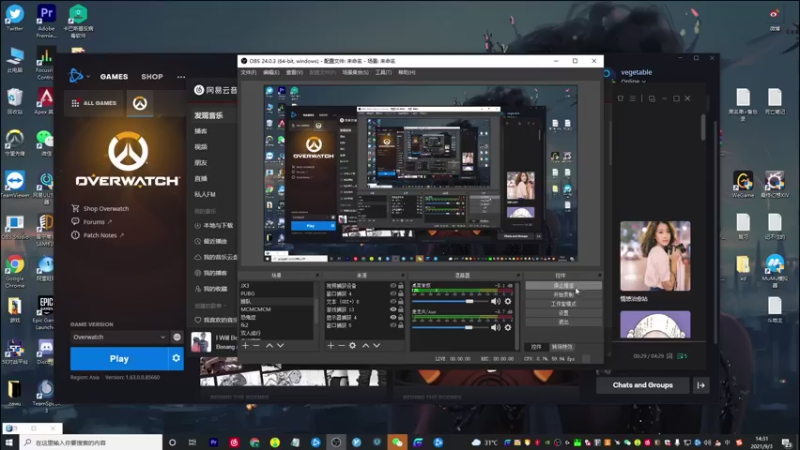Add a new source with plus icon
800x450 pixels.
pyautogui.click(x=331, y=345)
